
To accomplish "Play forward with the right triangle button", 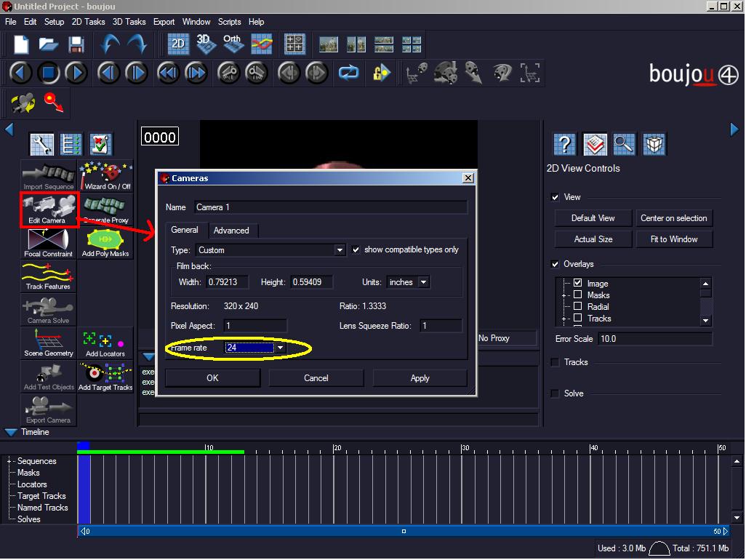I will click(76, 73).
